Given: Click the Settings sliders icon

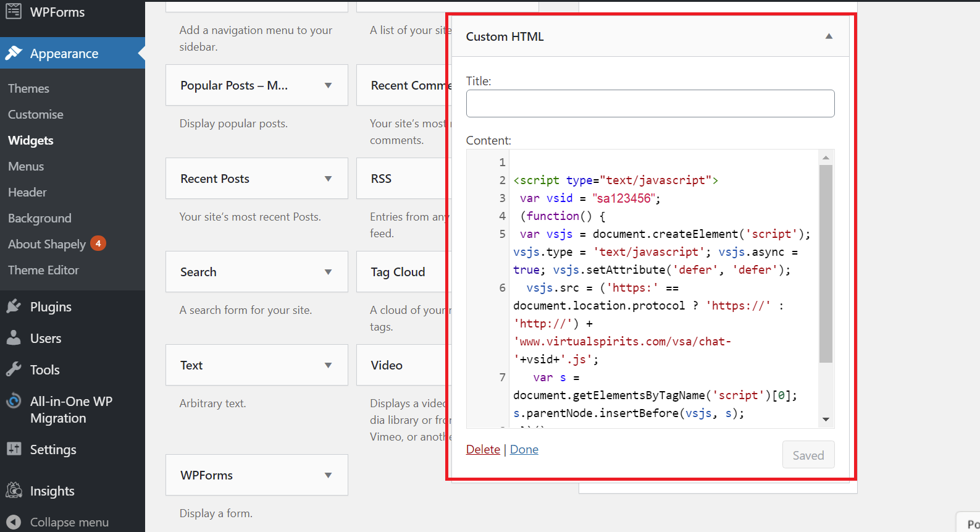Looking at the screenshot, I should point(14,449).
